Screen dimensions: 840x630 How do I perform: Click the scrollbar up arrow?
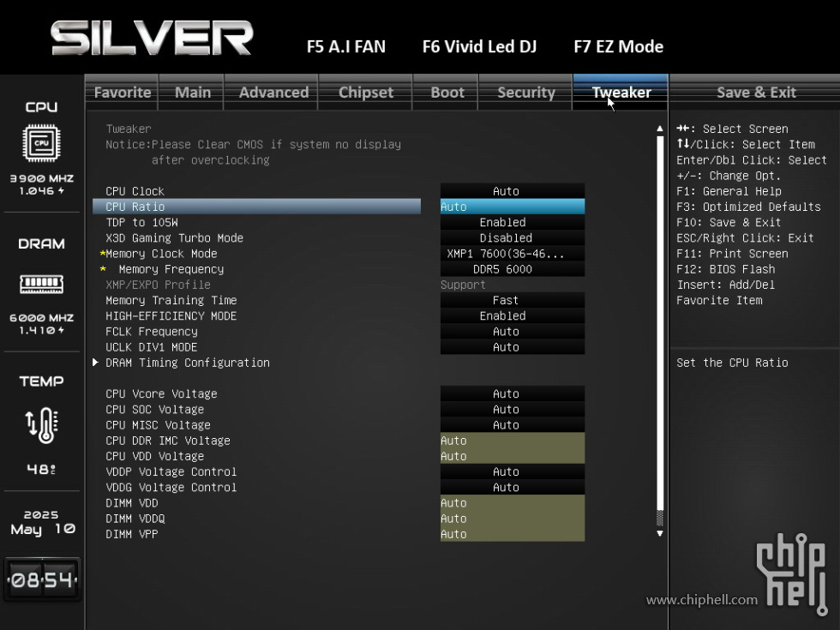[x=659, y=129]
